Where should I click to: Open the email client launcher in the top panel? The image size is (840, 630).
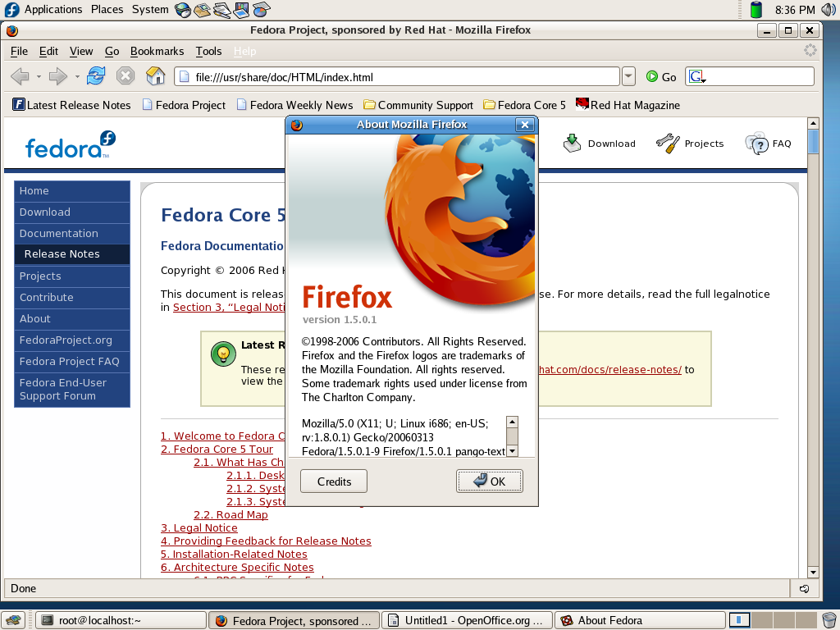(203, 10)
